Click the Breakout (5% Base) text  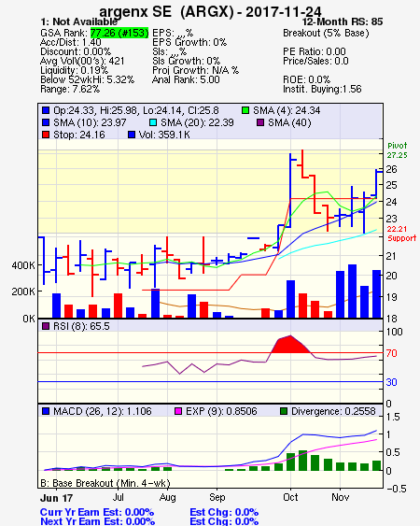click(x=326, y=33)
